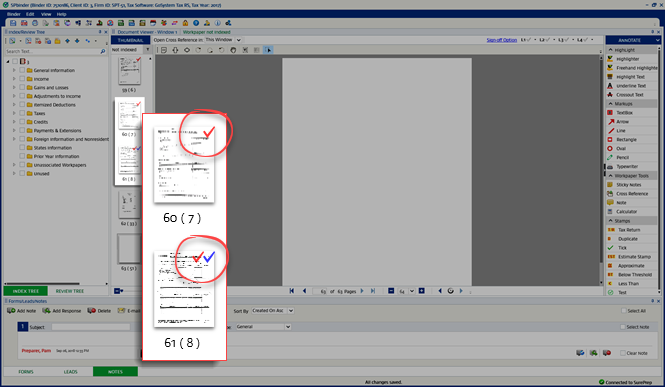The width and height of the screenshot is (665, 387).
Task: Open the Binder menu
Action: tap(14, 14)
